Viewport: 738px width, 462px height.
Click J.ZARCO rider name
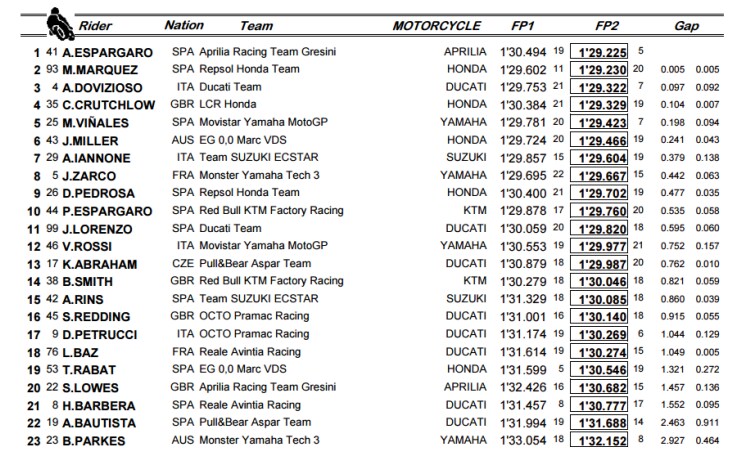(x=89, y=176)
